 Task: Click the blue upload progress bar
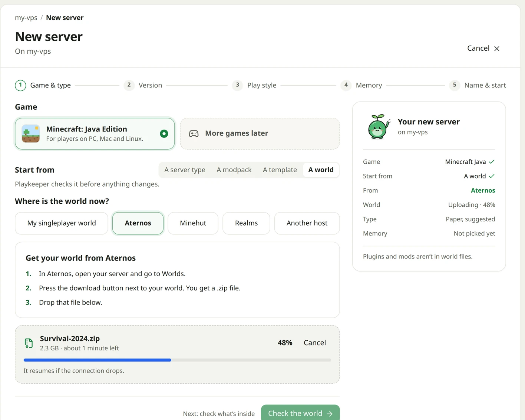(97, 360)
